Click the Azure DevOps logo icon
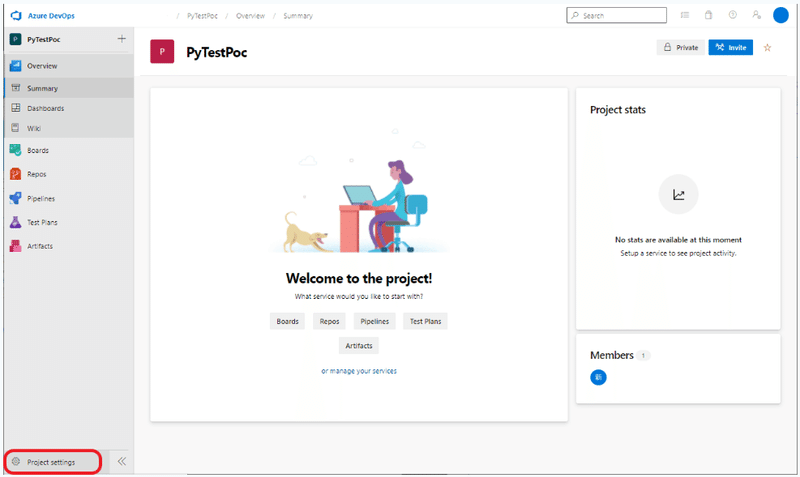This screenshot has width=800, height=477. [16, 15]
